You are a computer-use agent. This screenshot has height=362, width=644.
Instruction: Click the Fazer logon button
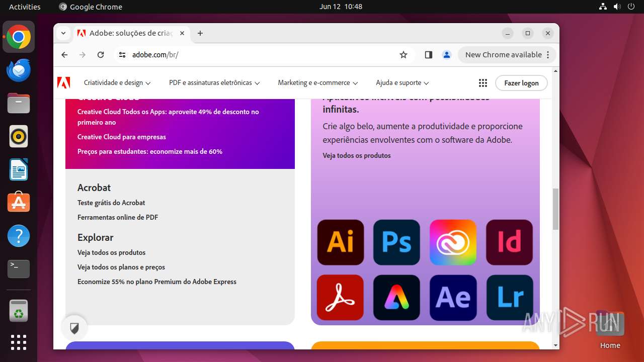pyautogui.click(x=521, y=83)
